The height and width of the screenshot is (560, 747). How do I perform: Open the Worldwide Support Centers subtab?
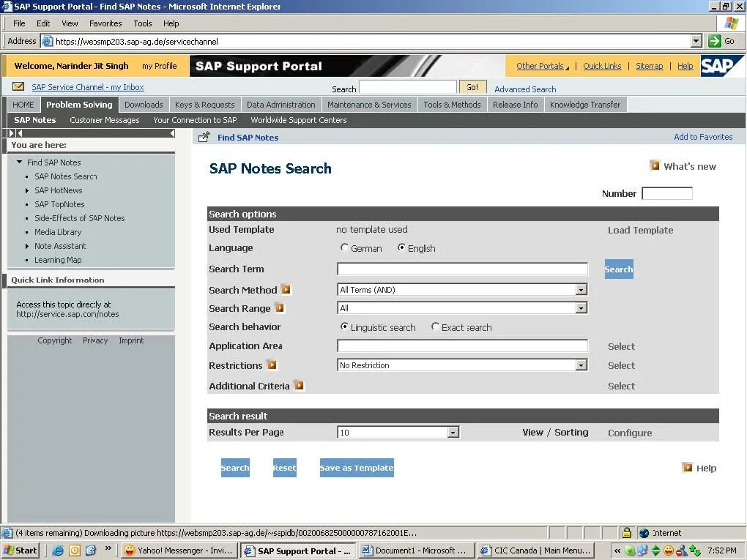299,120
